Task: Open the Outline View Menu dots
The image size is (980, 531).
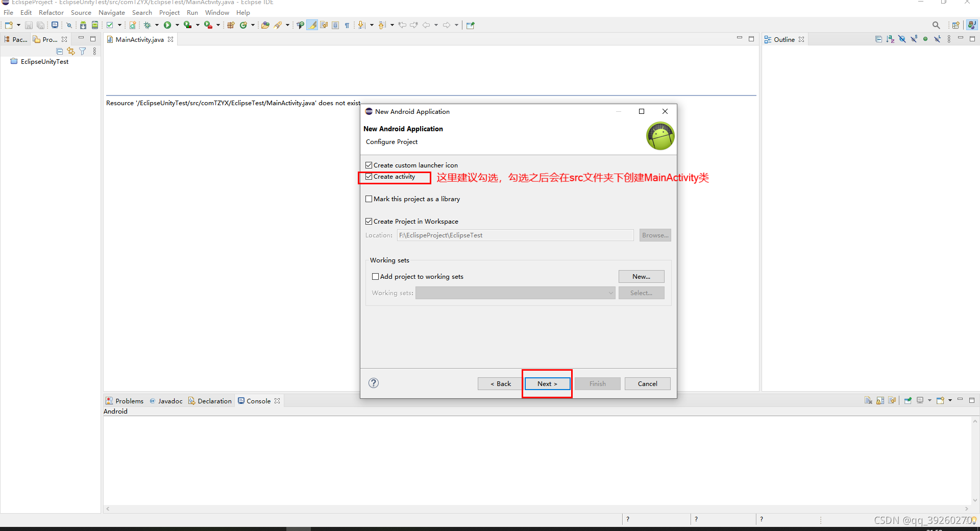Action: click(949, 39)
